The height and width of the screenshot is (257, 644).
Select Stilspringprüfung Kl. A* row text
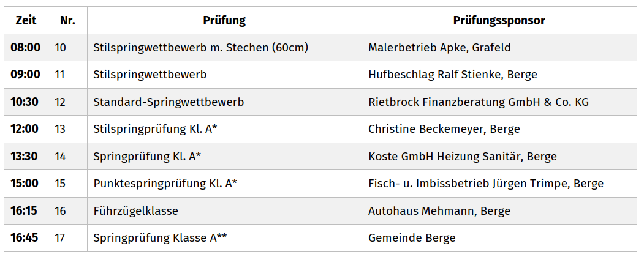coord(155,129)
